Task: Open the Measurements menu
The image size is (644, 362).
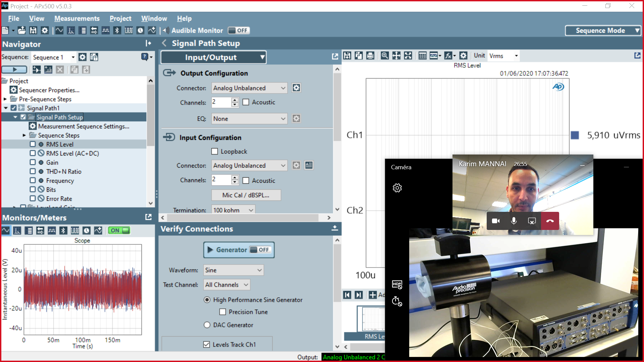Action: pos(77,18)
